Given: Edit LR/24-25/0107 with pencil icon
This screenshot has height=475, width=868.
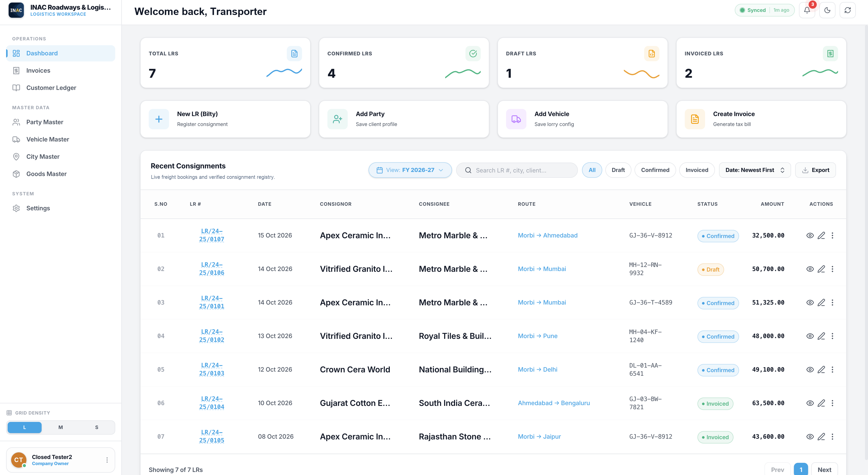Looking at the screenshot, I should click(821, 235).
